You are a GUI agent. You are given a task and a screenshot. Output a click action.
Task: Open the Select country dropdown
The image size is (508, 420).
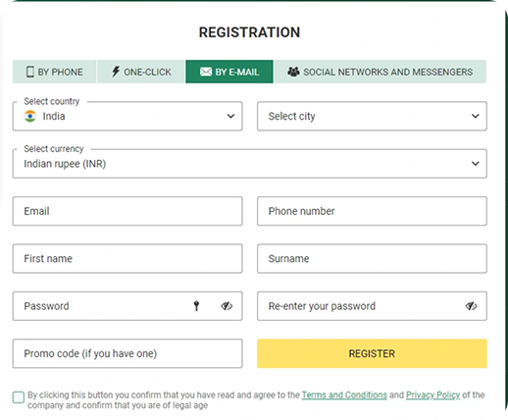point(127,116)
